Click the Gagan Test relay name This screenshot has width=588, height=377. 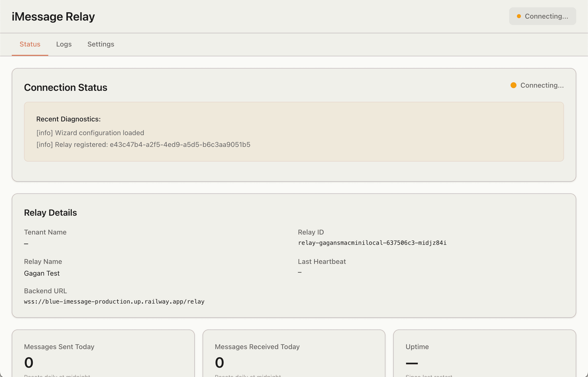(x=42, y=273)
